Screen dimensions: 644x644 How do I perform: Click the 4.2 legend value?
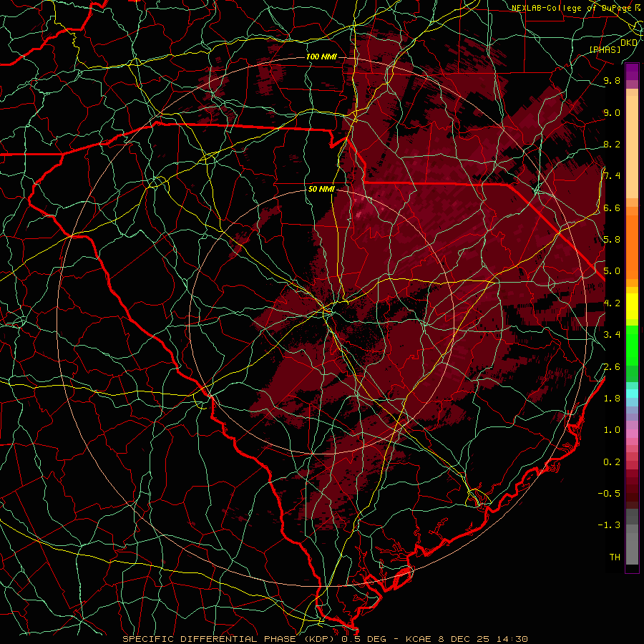(612, 303)
